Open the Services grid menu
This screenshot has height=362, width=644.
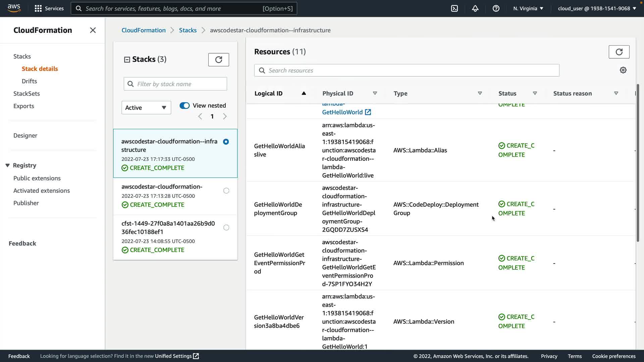pos(38,8)
